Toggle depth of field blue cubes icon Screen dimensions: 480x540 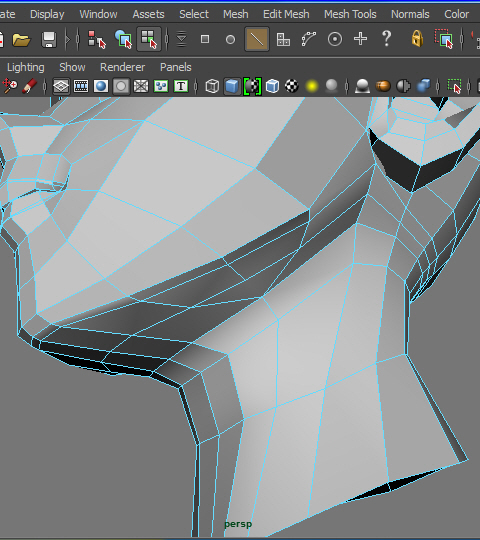click(423, 86)
